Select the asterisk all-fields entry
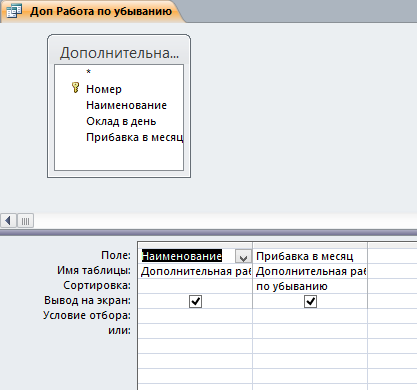Screen dimensions: 417x390 pos(88,72)
